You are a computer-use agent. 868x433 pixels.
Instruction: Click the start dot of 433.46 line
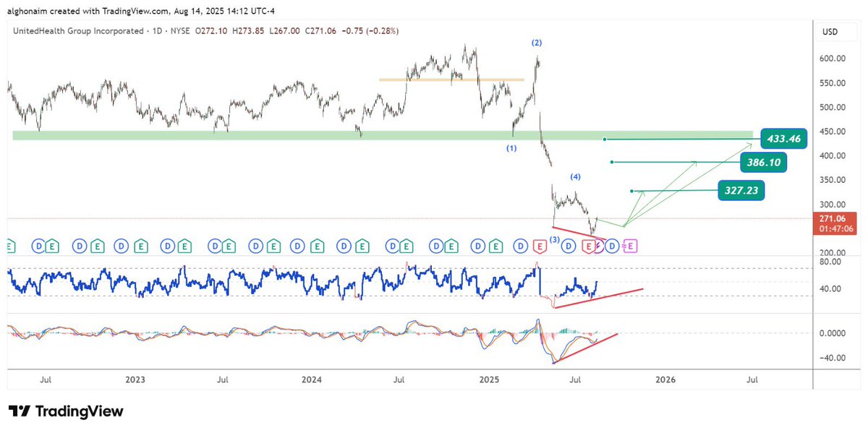tap(604, 139)
